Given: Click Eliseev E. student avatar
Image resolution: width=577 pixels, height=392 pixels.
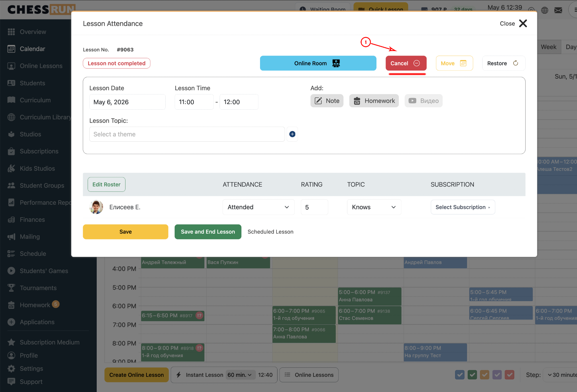Looking at the screenshot, I should (x=96, y=207).
